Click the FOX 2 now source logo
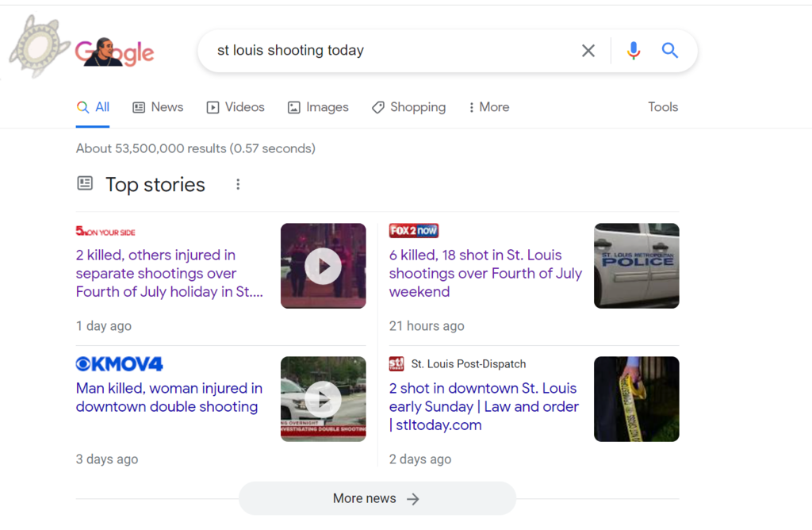 coord(414,231)
